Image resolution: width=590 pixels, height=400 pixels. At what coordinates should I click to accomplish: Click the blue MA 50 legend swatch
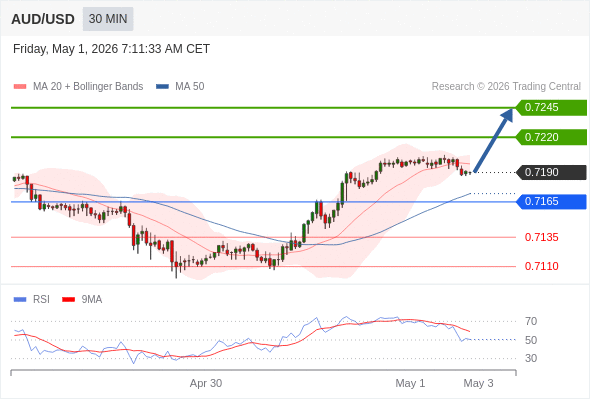click(x=162, y=87)
